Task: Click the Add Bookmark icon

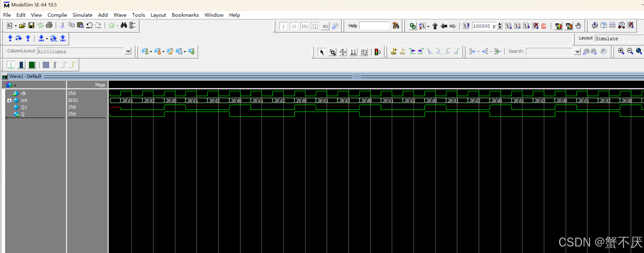Action: [145, 51]
